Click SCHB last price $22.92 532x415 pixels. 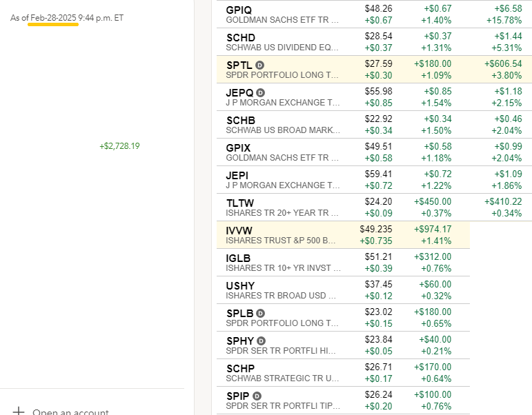point(378,119)
